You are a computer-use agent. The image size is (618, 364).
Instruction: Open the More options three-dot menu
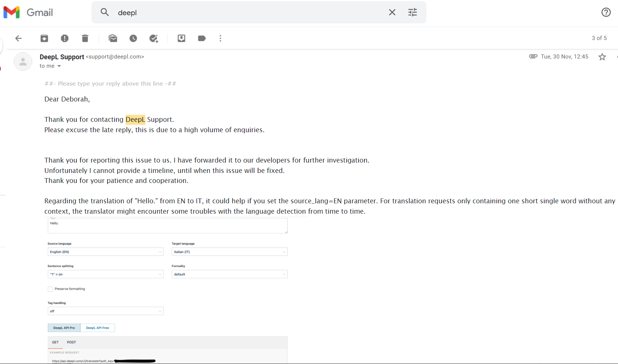(220, 38)
